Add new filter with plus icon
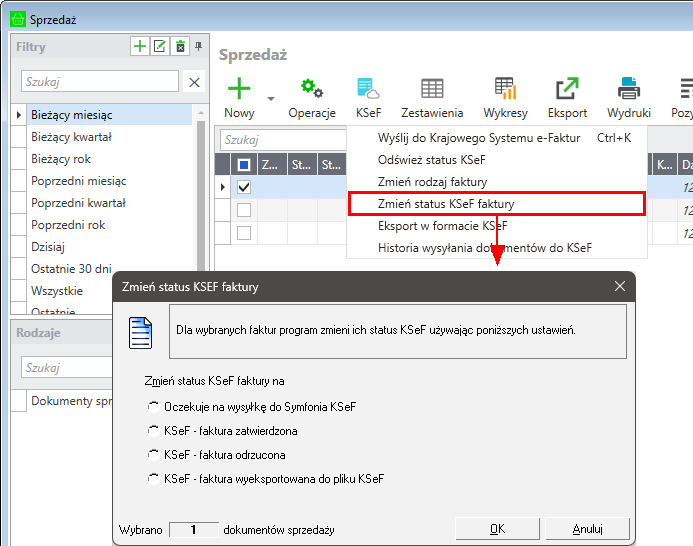Viewport: 693px width, 546px height. (x=140, y=46)
